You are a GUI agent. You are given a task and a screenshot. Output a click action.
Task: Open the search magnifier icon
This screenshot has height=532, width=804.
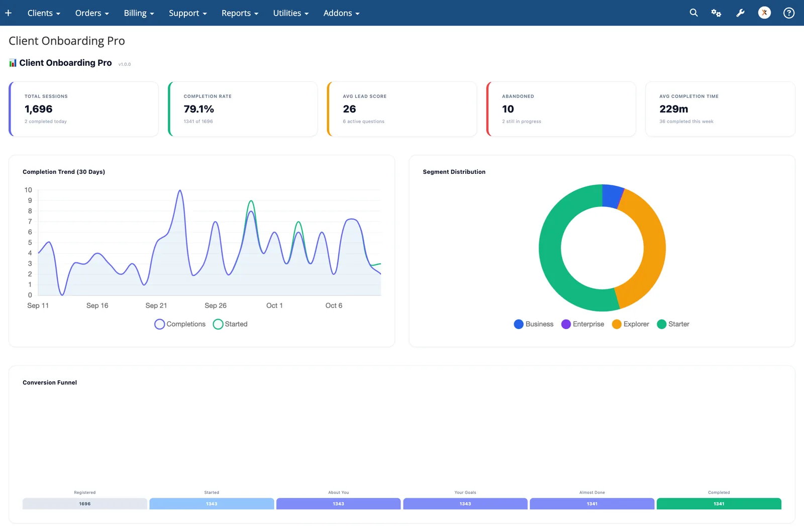tap(693, 13)
